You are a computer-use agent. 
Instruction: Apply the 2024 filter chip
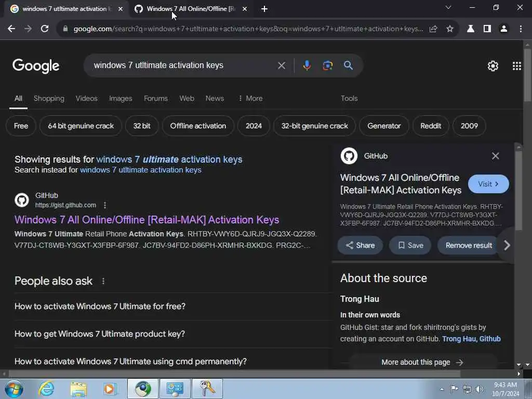[x=254, y=126]
